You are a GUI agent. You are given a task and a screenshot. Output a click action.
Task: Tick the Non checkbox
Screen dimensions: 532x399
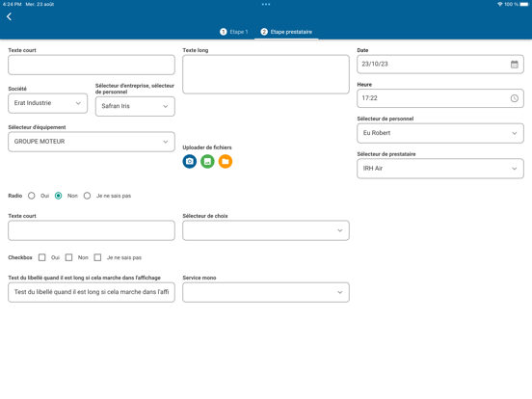pyautogui.click(x=68, y=257)
